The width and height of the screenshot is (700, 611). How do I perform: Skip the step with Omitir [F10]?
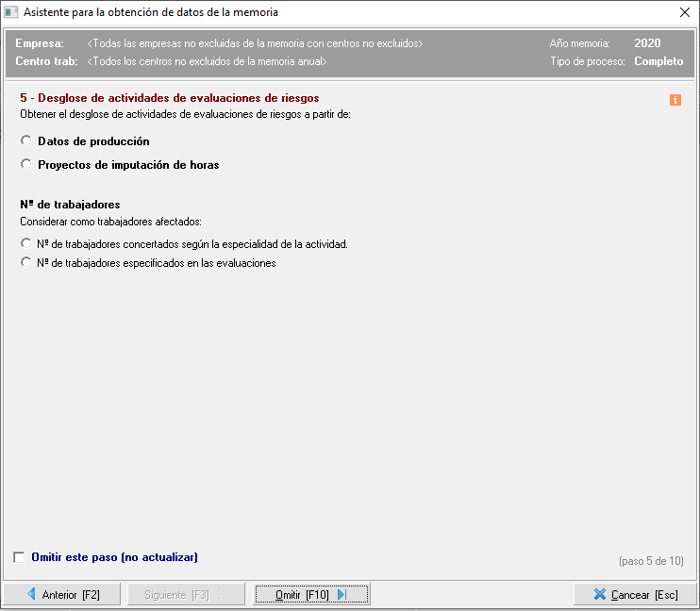(311, 595)
